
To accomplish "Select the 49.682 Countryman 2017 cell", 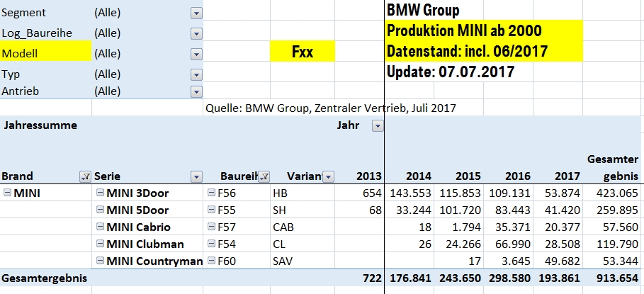I will tap(558, 260).
